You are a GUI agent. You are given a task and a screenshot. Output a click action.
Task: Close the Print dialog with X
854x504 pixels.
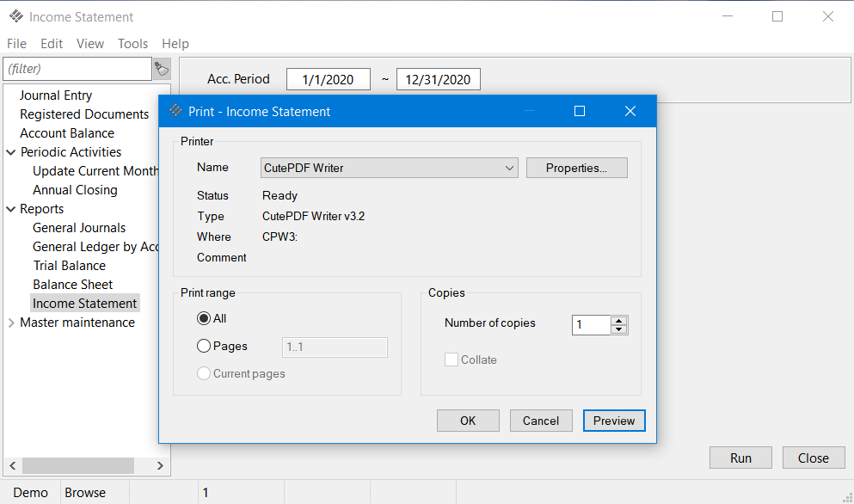coord(630,111)
